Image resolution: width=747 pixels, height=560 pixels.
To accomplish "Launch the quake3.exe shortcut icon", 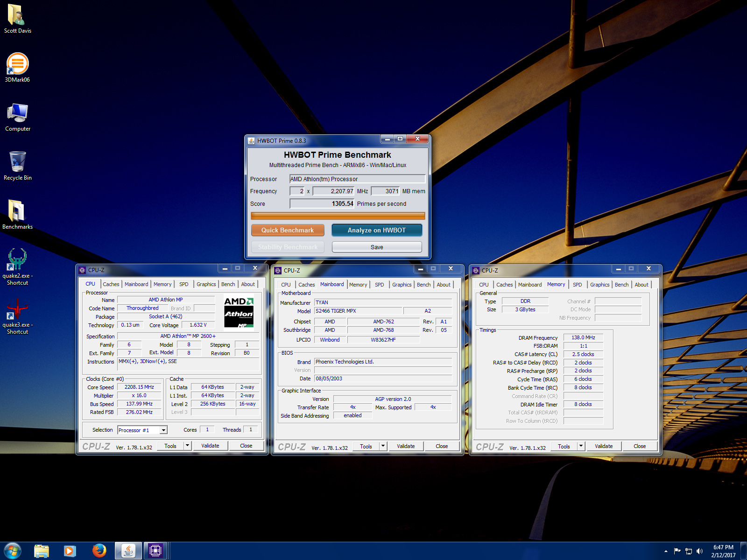I will pyautogui.click(x=18, y=308).
